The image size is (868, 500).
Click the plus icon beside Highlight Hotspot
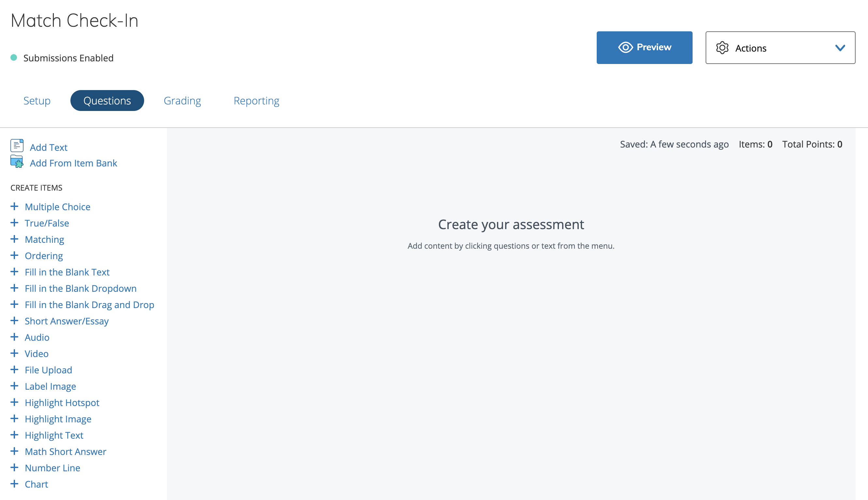[x=14, y=402]
